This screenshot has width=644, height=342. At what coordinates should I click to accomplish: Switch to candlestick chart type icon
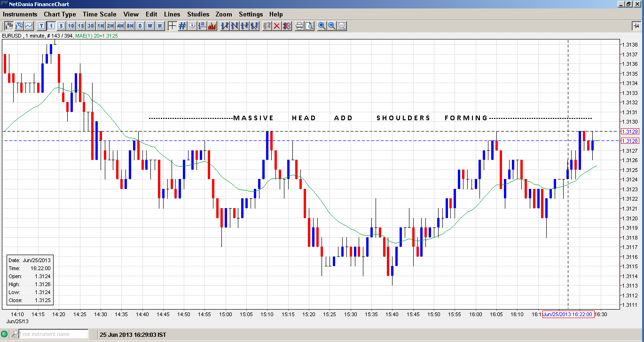click(x=9, y=26)
